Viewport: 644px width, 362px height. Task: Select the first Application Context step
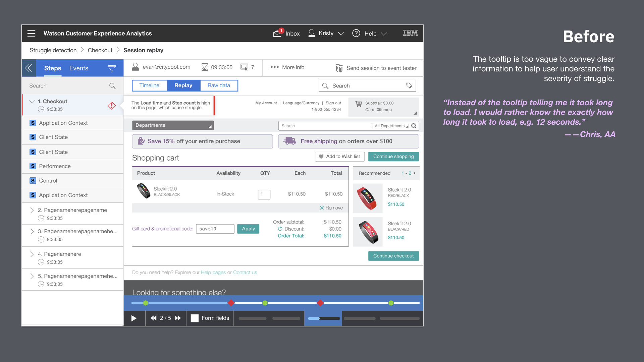click(x=73, y=123)
